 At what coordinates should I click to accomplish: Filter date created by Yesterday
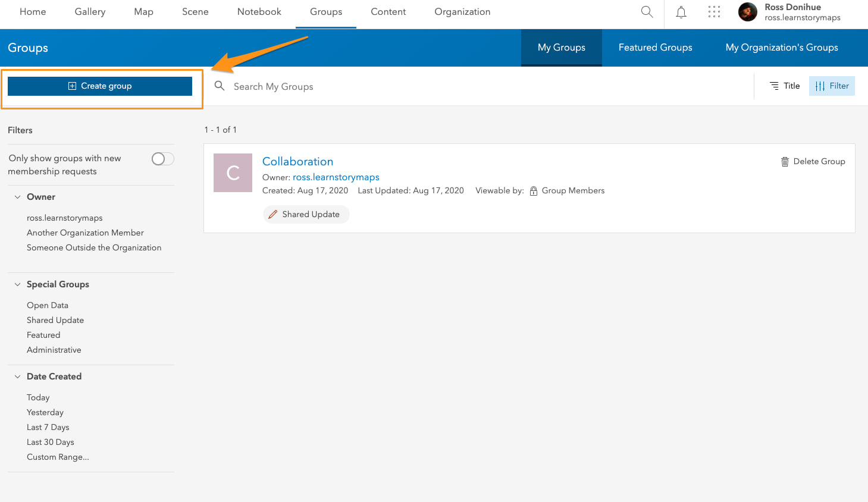click(x=45, y=412)
